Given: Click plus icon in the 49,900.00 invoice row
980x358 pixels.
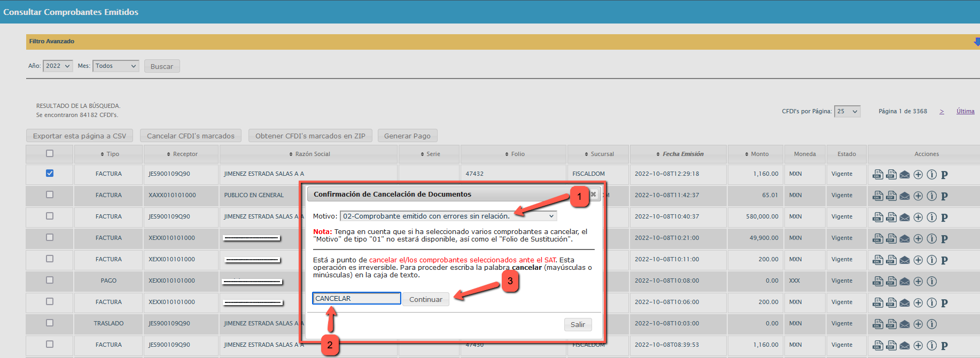Looking at the screenshot, I should point(918,238).
